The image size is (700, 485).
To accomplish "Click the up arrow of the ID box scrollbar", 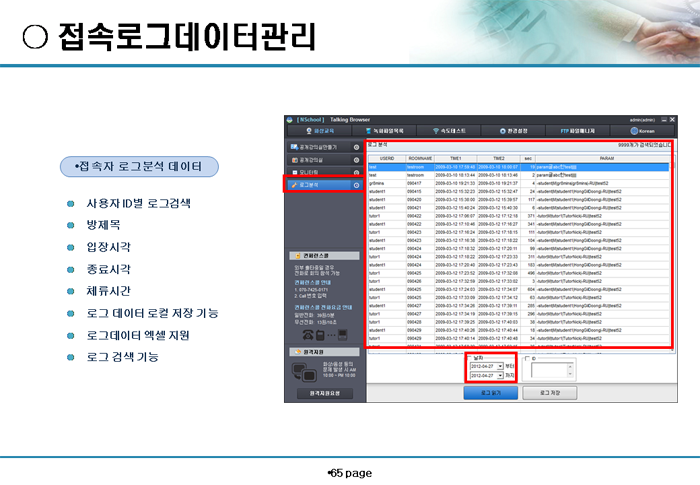I will (x=570, y=366).
